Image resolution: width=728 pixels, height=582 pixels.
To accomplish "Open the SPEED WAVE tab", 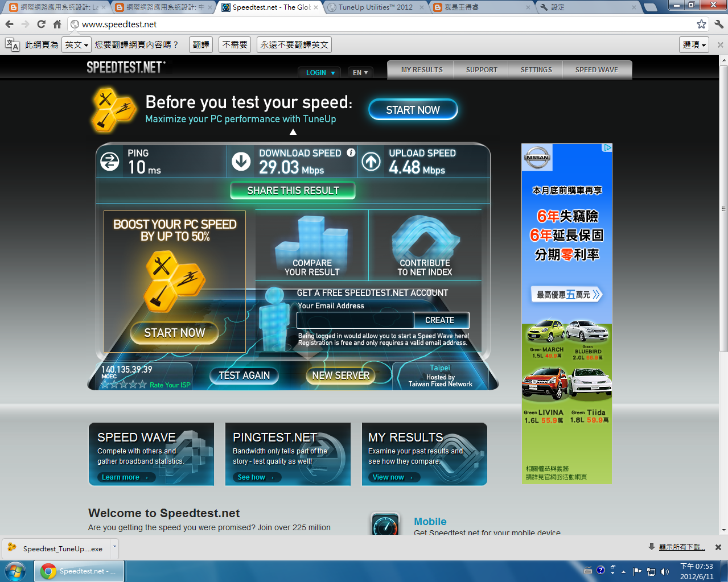I will 597,70.
